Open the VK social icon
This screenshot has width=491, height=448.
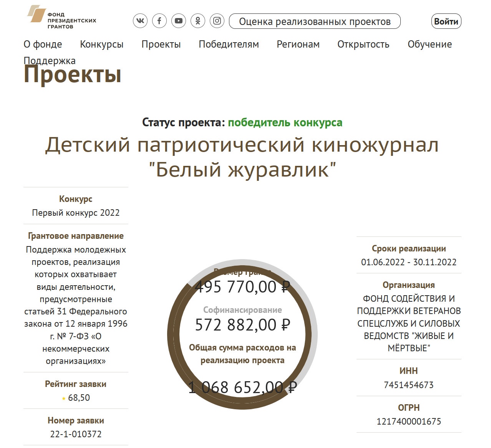[140, 21]
